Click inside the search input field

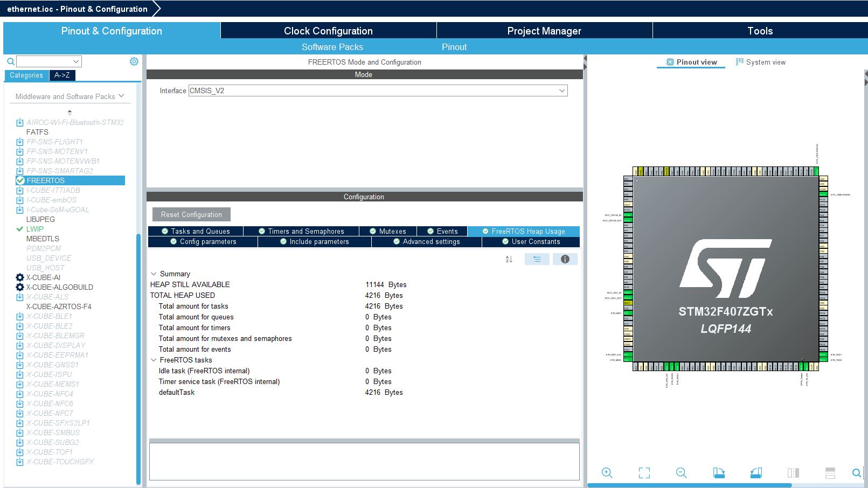(48, 61)
